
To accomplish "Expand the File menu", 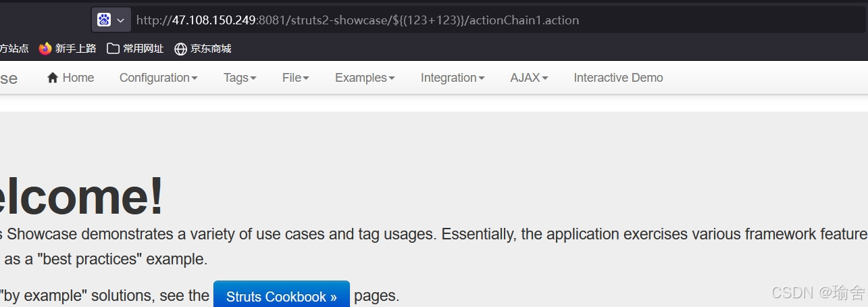I will (296, 78).
